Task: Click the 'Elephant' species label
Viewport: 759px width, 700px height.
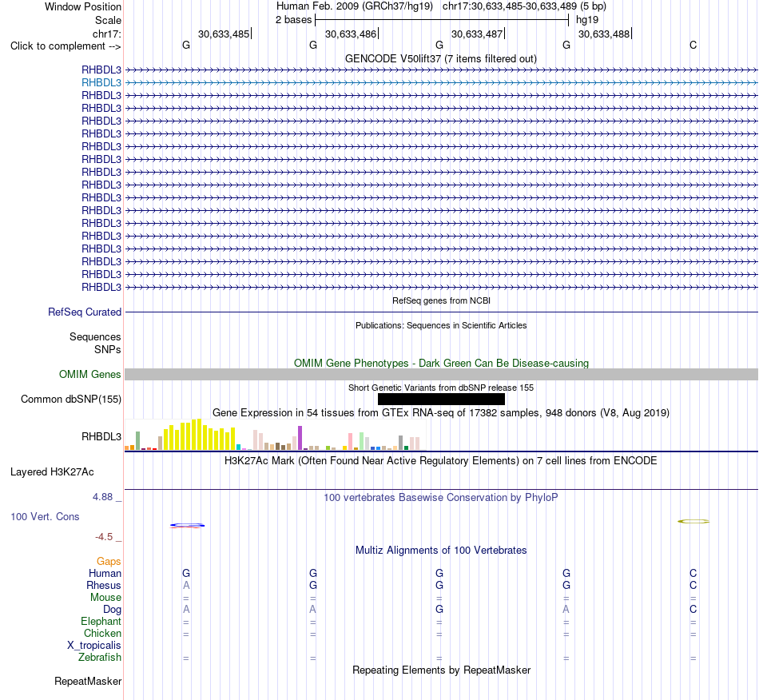Action: [x=101, y=622]
